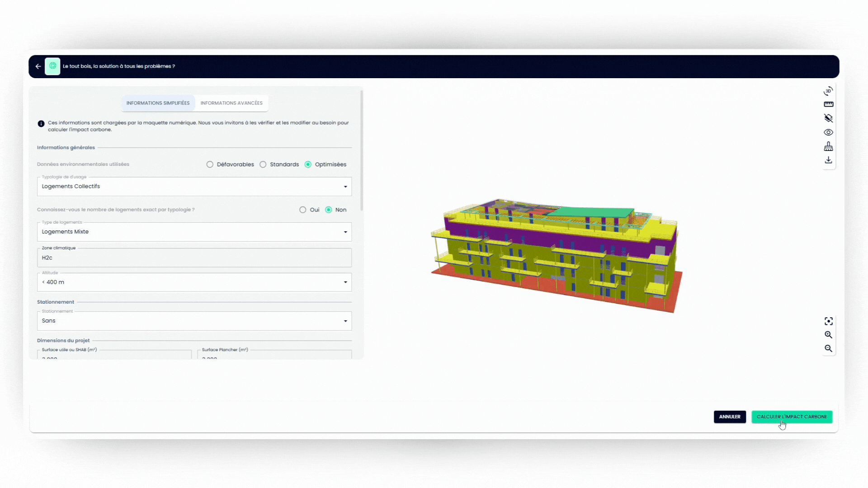Open Type de logements dropdown
Screen dimensions: 868x488
pos(194,232)
